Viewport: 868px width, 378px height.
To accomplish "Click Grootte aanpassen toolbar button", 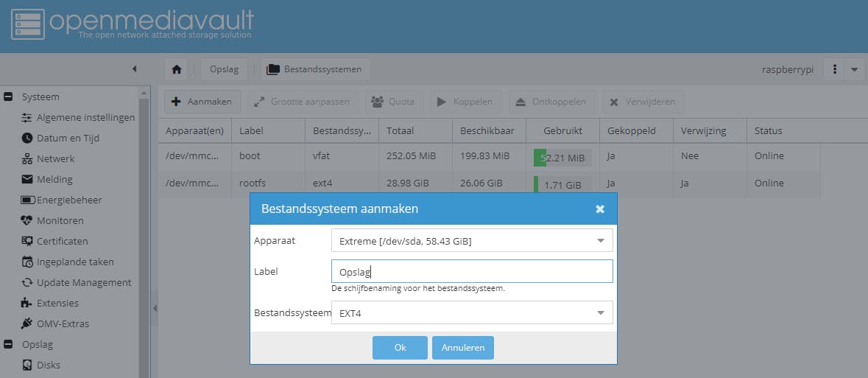I will pos(303,102).
